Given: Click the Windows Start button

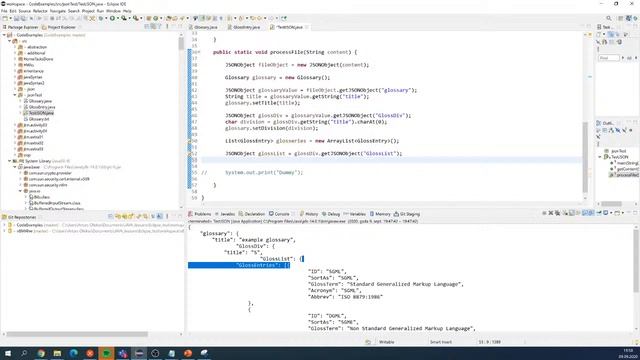Looking at the screenshot, I should (x=7, y=353).
